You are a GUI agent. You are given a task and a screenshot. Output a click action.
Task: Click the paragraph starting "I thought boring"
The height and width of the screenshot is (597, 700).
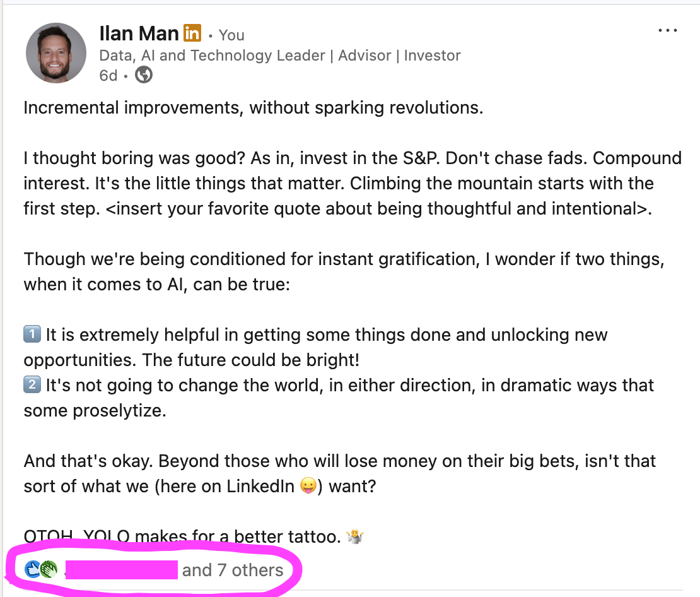[353, 183]
